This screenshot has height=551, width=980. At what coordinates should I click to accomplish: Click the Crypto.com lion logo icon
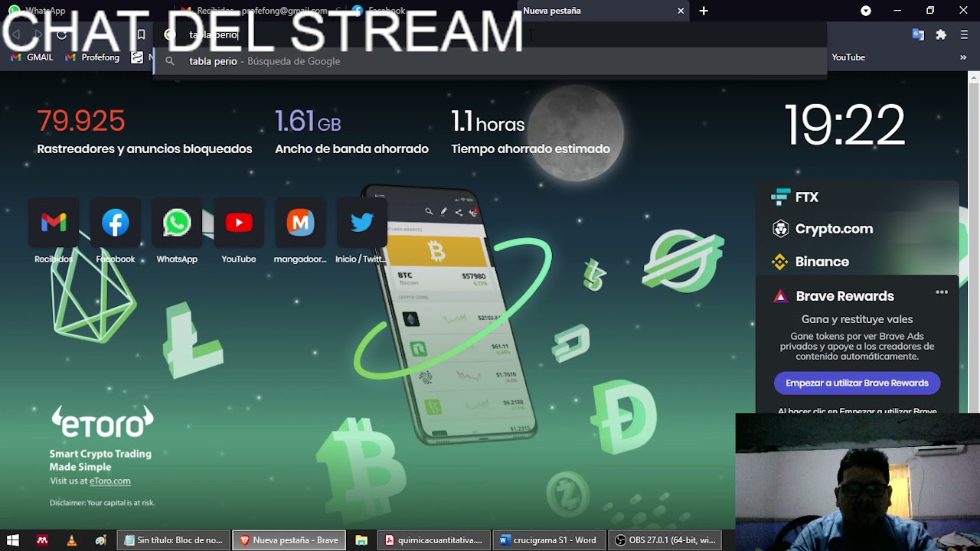780,229
